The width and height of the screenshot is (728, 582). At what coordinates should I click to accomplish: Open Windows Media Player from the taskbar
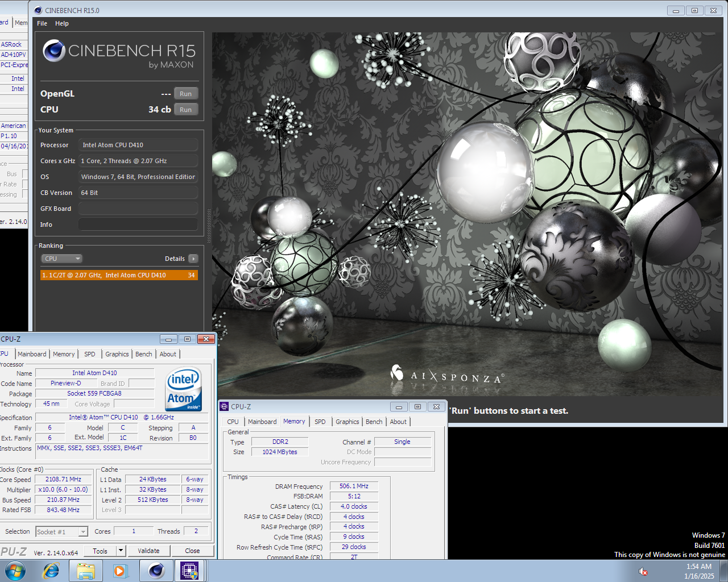(120, 571)
